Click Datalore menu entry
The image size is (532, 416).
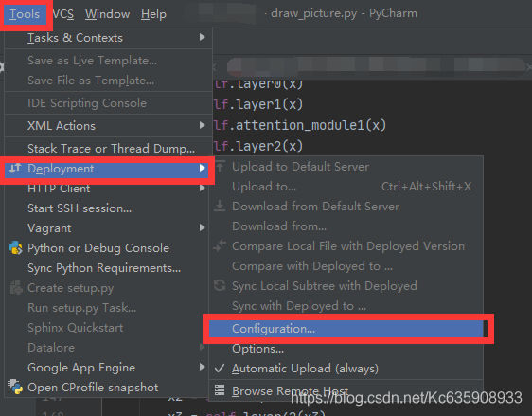click(x=107, y=348)
